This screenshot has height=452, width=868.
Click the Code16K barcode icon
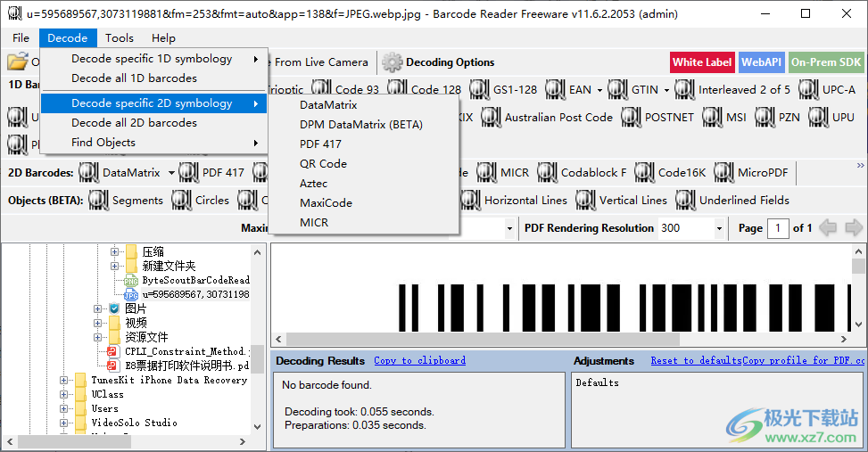[x=645, y=172]
